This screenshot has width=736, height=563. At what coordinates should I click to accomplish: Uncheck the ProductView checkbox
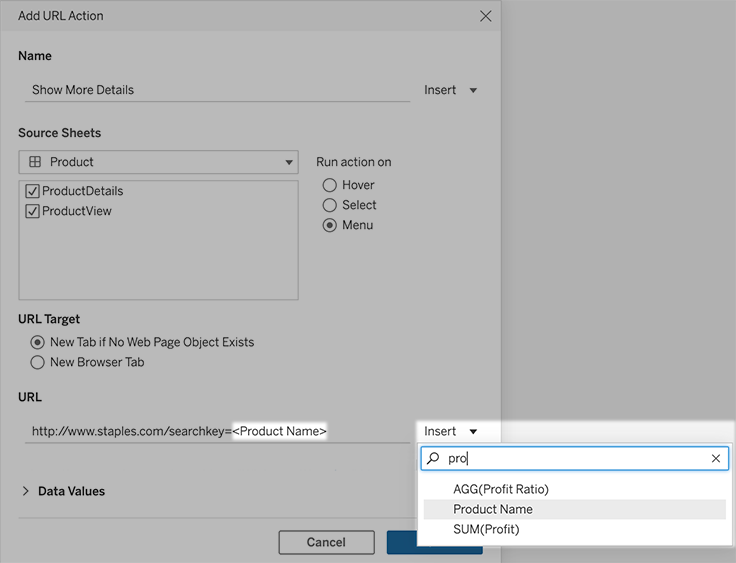[x=32, y=211]
